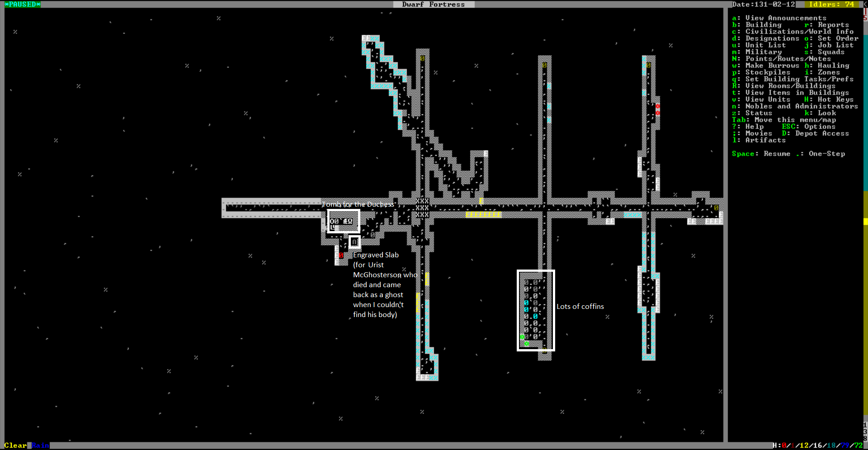The height and width of the screenshot is (450, 868).
Task: Click the Idlers: 74 counter
Action: coord(831,4)
